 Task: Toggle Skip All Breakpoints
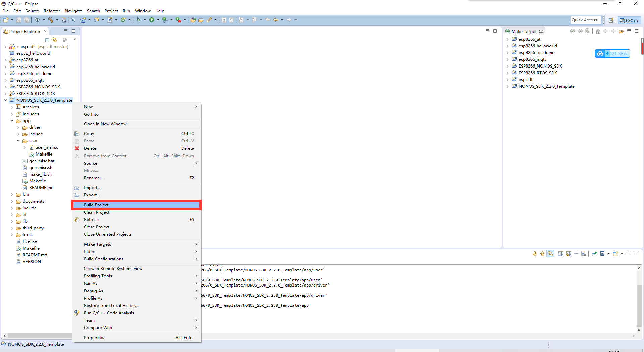coord(73,20)
